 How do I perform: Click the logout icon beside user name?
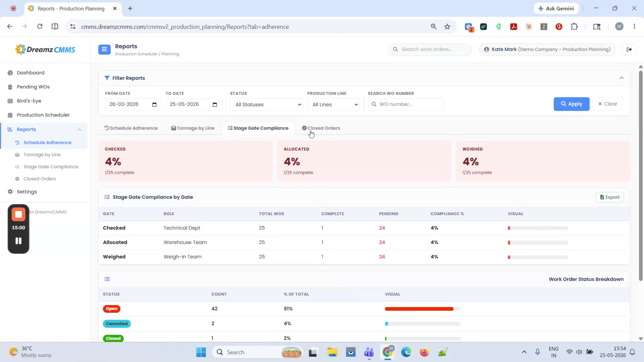(x=629, y=49)
